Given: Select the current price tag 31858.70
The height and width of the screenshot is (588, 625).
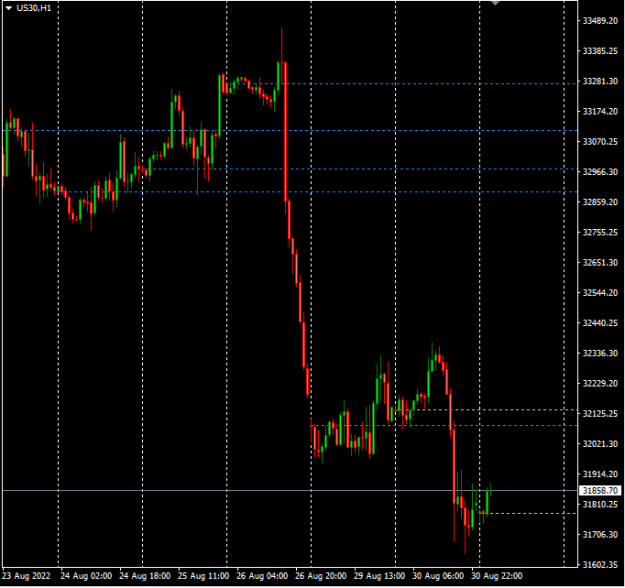Looking at the screenshot, I should point(600,490).
